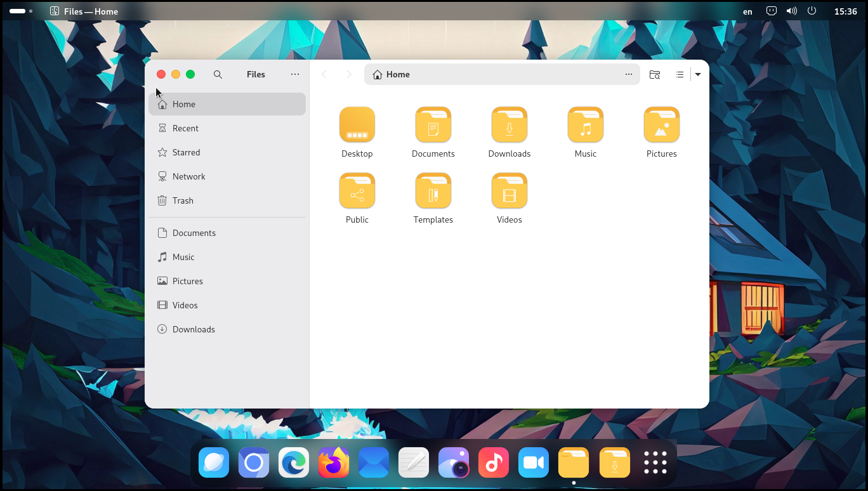Go forward with the forward arrow
The width and height of the screenshot is (868, 491).
pos(348,74)
